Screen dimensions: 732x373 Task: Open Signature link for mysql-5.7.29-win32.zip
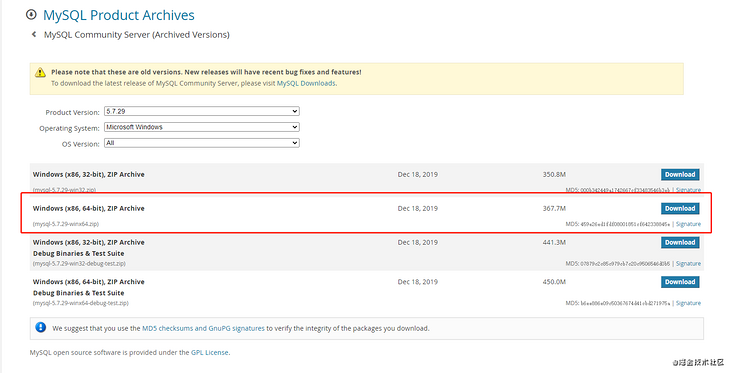pos(688,190)
